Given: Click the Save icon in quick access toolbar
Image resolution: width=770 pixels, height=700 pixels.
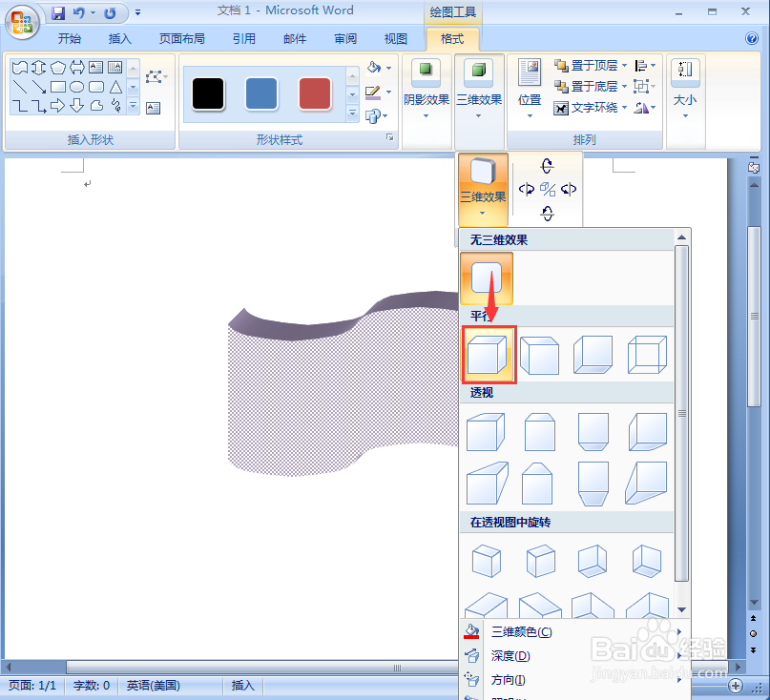Looking at the screenshot, I should [x=58, y=12].
